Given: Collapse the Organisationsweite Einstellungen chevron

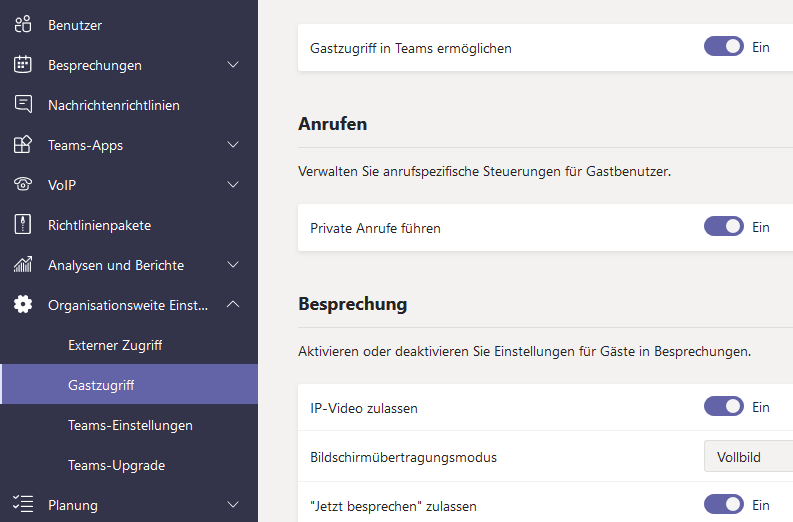Looking at the screenshot, I should (233, 305).
